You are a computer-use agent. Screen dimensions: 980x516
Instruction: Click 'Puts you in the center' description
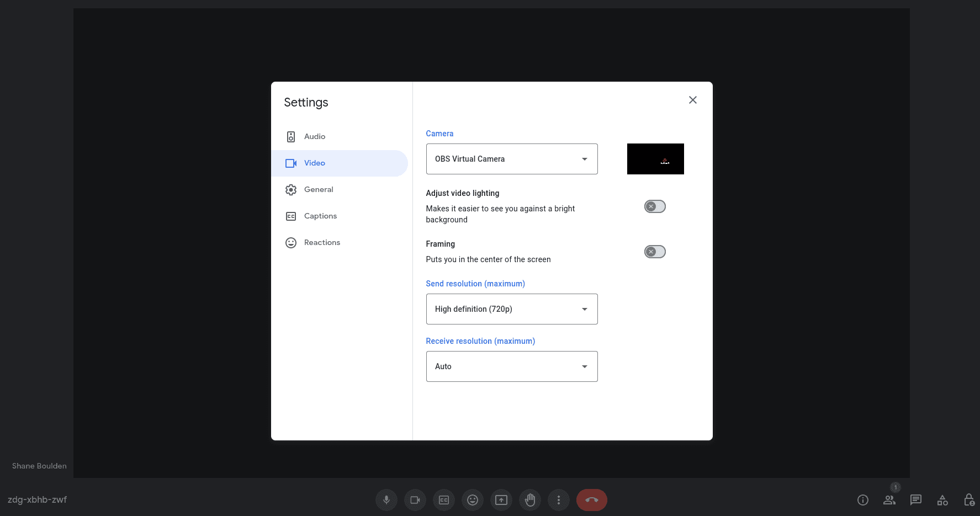tap(488, 259)
